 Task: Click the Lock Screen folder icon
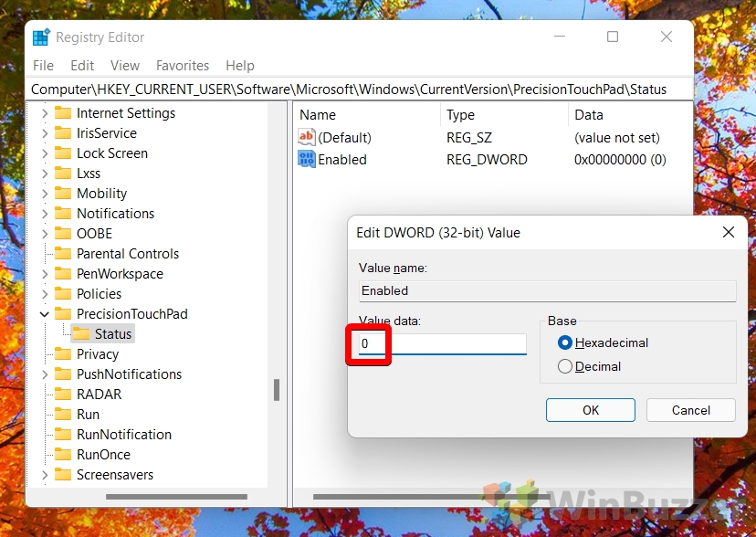click(x=63, y=153)
